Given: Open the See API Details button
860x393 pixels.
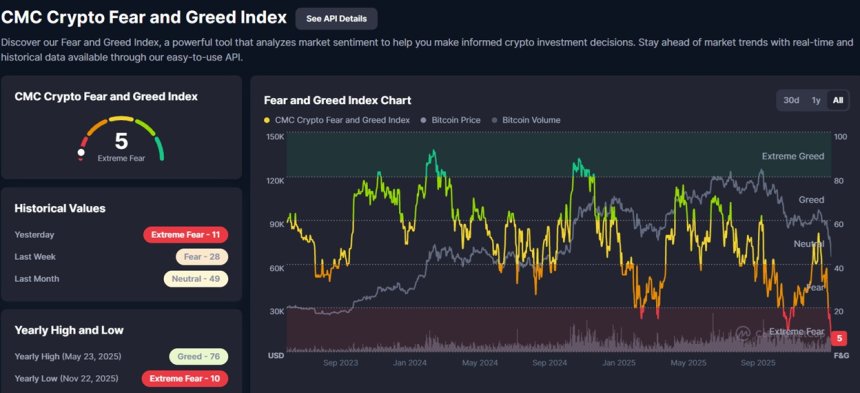Looking at the screenshot, I should pos(336,19).
